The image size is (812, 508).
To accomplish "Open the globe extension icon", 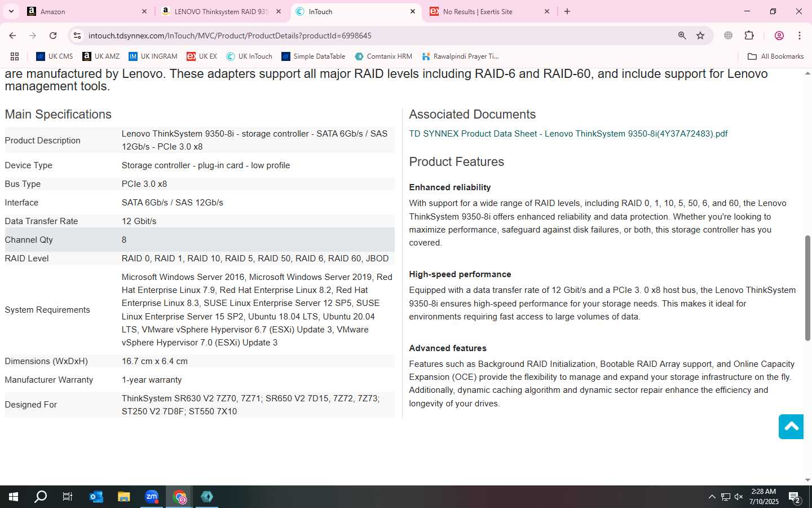I will pos(728,36).
